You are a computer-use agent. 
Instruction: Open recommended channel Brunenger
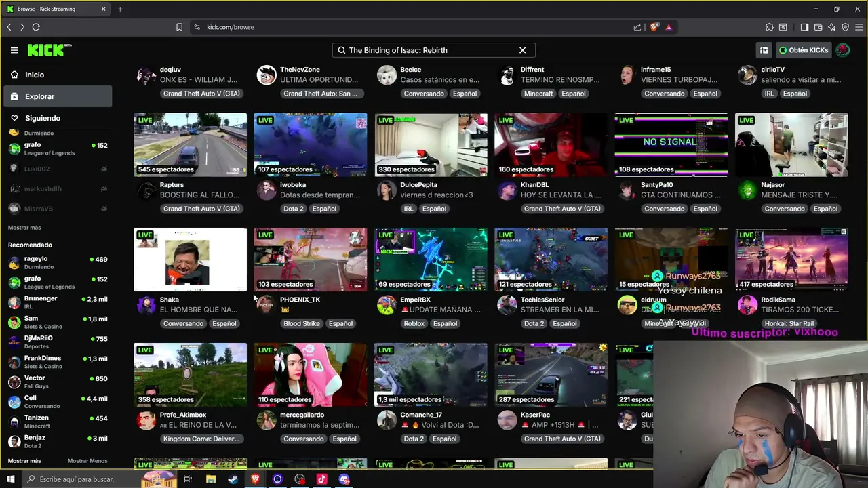[x=58, y=302]
